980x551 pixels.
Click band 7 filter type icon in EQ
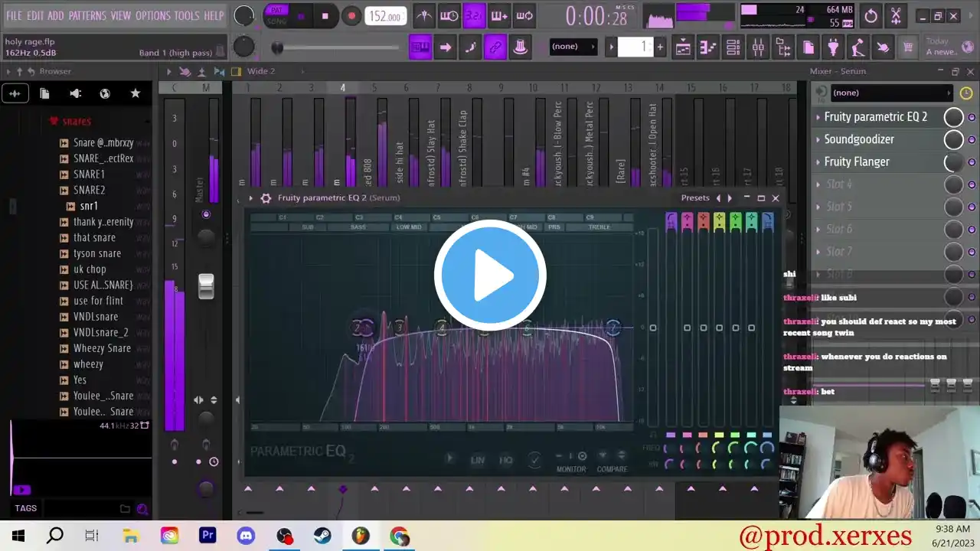(767, 221)
